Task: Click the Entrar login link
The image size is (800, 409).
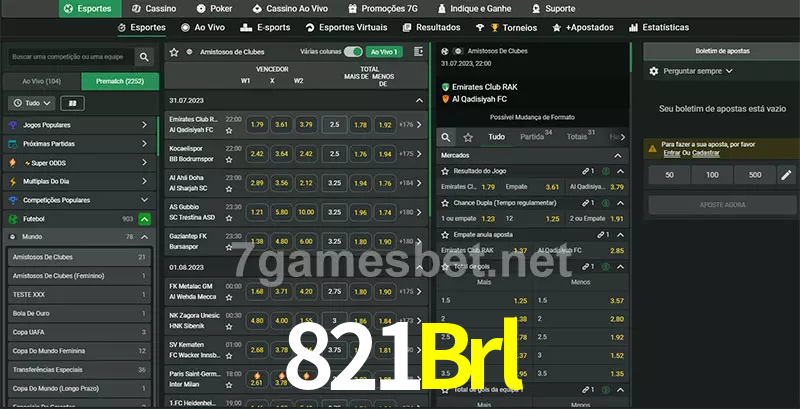Action: (x=670, y=153)
